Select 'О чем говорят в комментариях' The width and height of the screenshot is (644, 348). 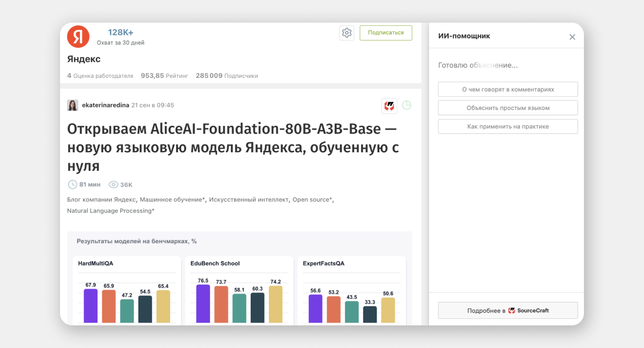[508, 89]
